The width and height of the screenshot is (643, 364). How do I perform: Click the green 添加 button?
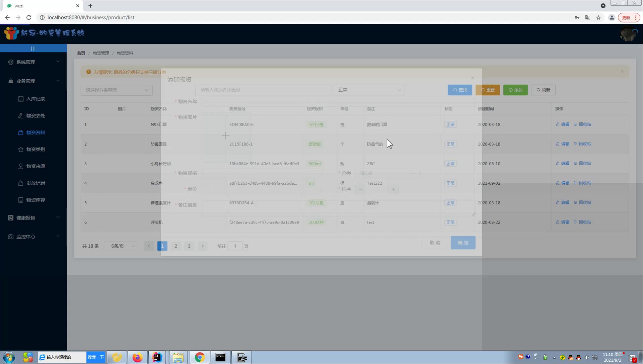(x=515, y=90)
